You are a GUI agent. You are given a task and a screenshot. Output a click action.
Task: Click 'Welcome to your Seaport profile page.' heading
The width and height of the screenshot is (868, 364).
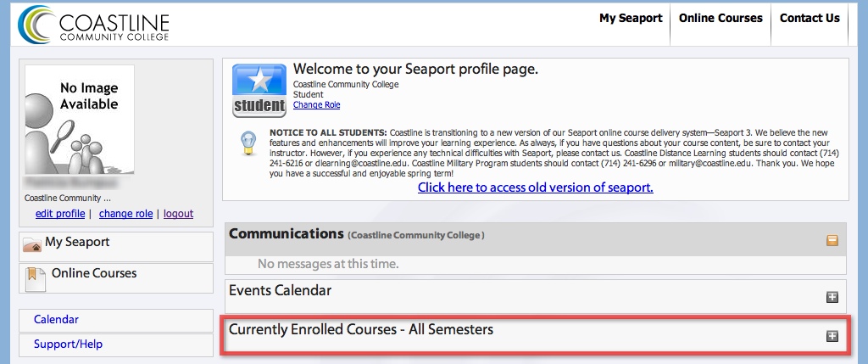(x=415, y=70)
